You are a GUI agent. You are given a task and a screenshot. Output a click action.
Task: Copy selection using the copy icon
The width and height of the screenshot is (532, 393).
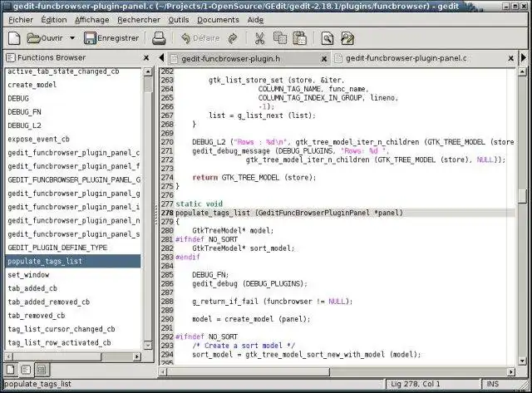coord(280,38)
